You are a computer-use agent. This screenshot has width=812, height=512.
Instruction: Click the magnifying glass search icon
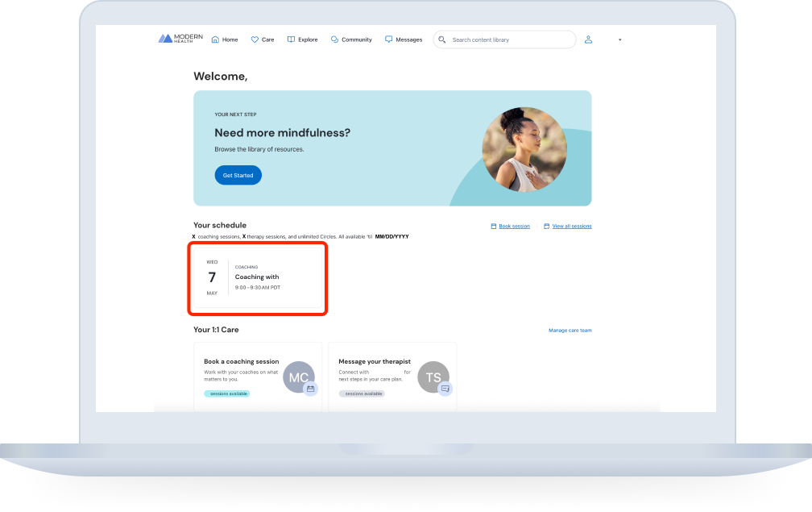(x=442, y=40)
